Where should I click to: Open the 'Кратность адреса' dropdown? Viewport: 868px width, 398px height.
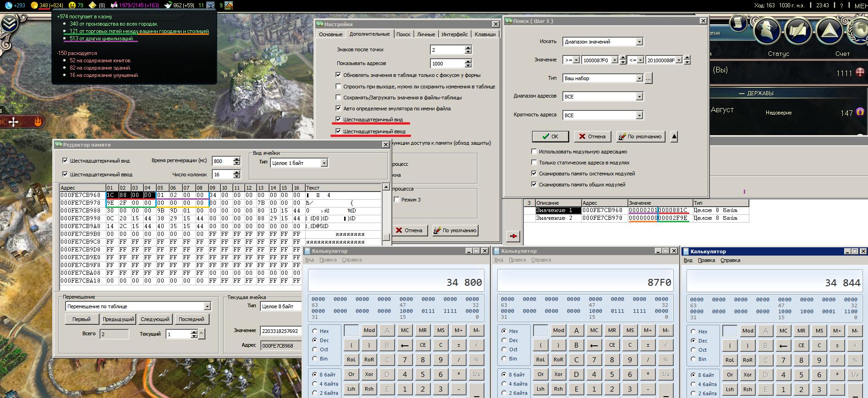click(x=639, y=115)
